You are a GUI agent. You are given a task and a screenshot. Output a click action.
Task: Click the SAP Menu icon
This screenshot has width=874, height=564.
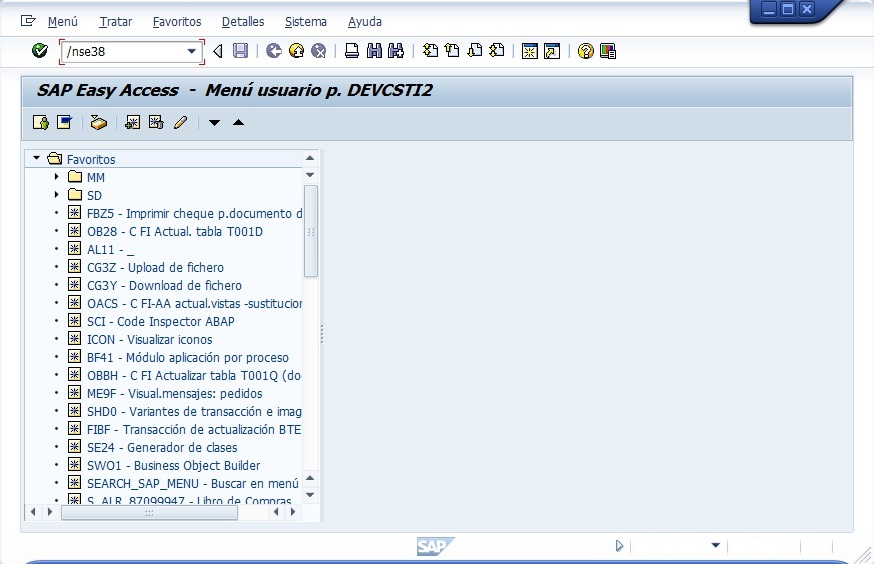[64, 122]
